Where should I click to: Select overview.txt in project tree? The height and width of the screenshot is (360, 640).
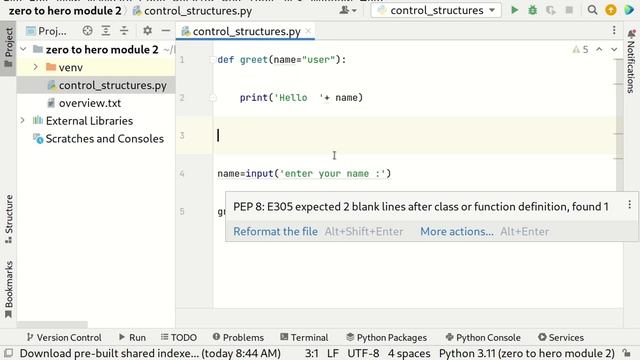[x=90, y=103]
